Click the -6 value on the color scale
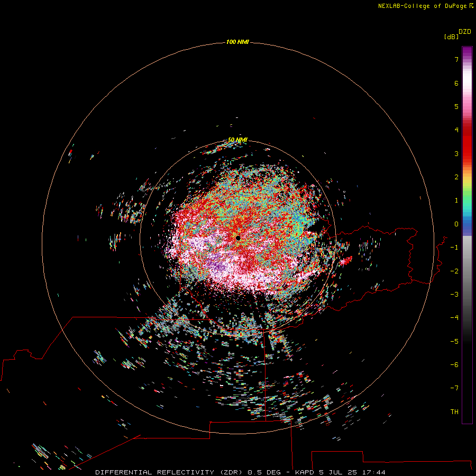Screen dimensions: 476x476 (x=454, y=365)
